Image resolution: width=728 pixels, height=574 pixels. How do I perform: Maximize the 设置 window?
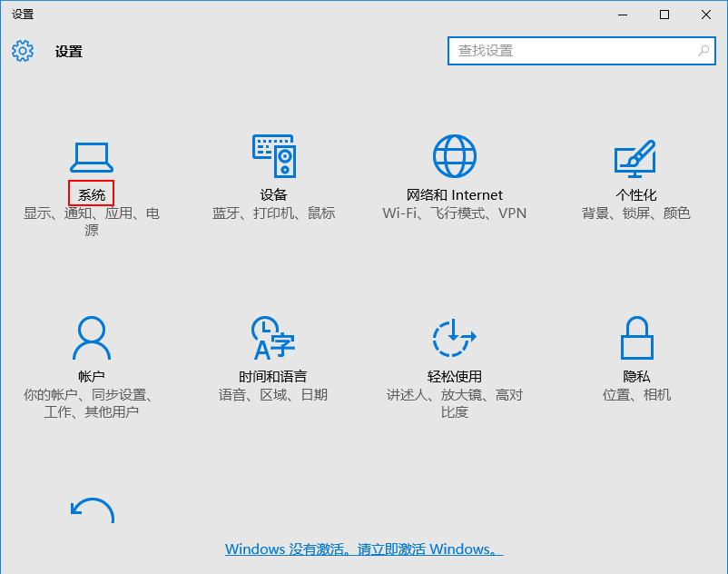(664, 15)
